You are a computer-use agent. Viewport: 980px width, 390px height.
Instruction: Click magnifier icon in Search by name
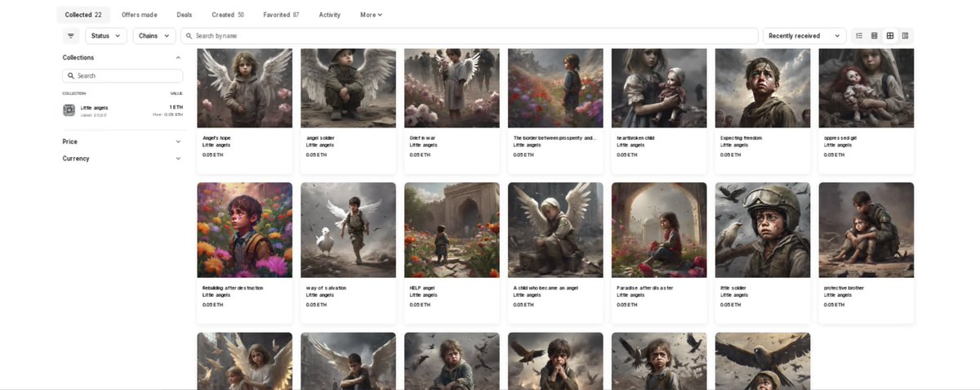point(189,36)
